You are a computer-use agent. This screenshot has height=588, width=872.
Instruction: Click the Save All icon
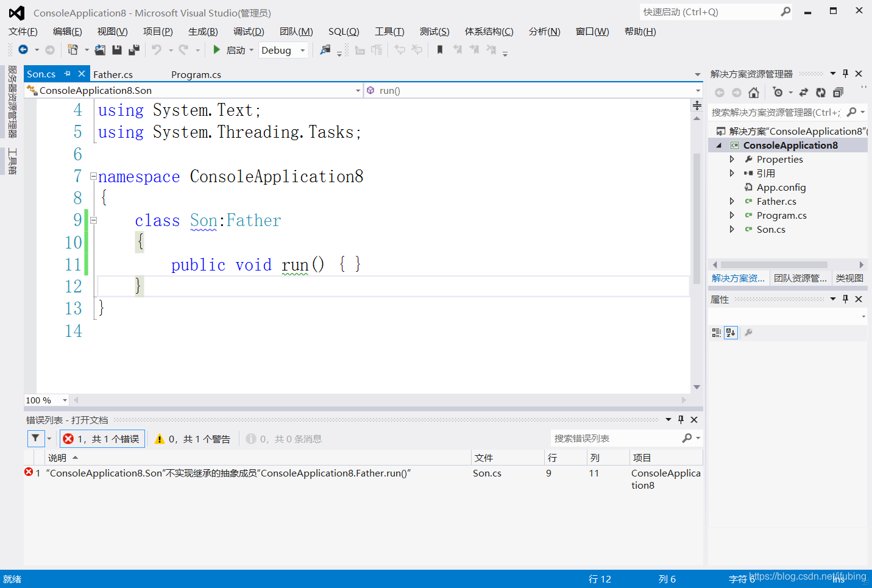coord(134,50)
